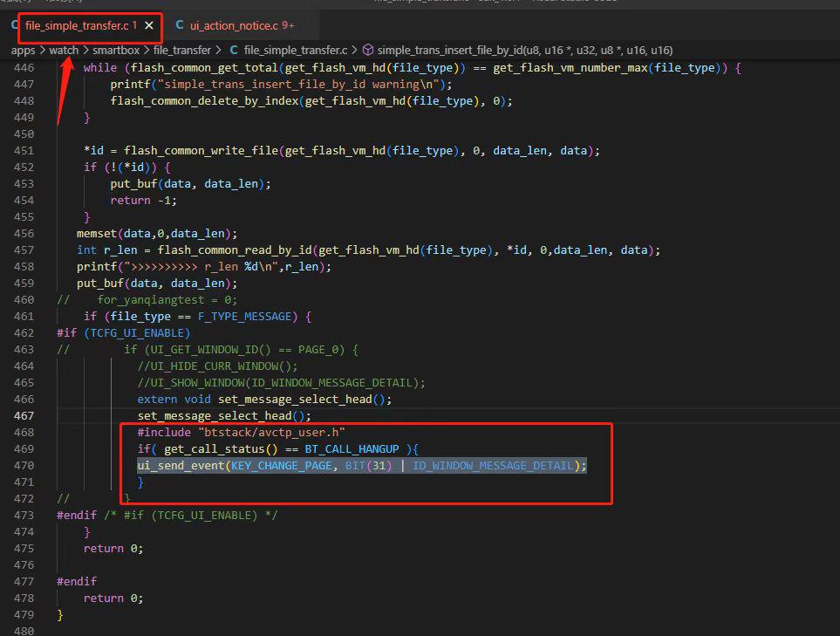The height and width of the screenshot is (636, 840).
Task: Click the memset(data,0,data_len) call
Action: click(x=157, y=234)
